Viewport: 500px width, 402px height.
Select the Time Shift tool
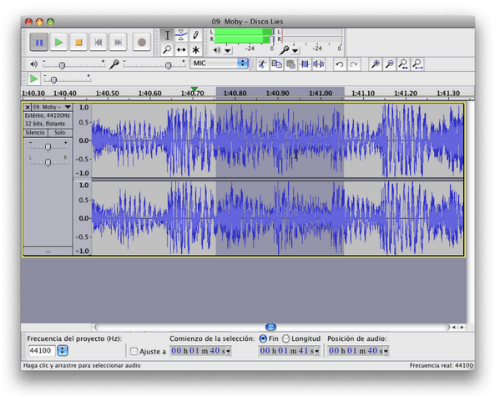click(181, 50)
